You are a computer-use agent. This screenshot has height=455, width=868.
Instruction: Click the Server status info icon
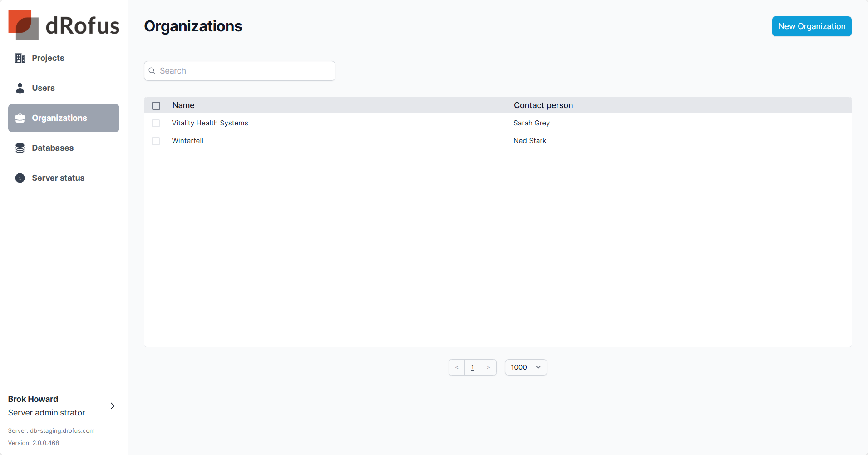[x=20, y=178]
